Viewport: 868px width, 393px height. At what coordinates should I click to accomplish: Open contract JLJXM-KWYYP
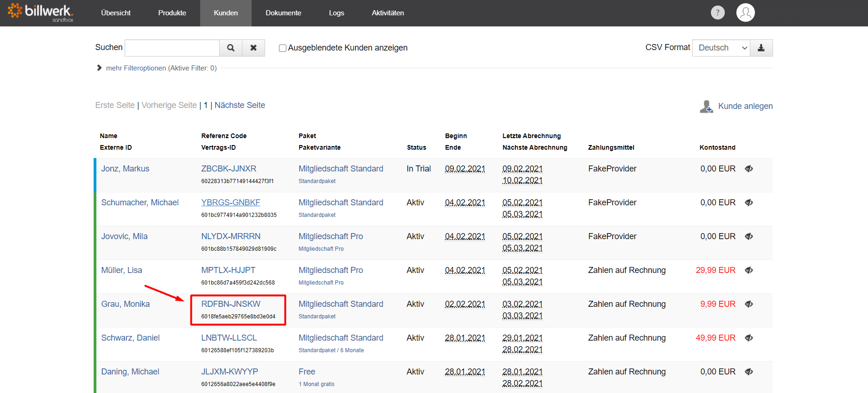click(x=229, y=372)
